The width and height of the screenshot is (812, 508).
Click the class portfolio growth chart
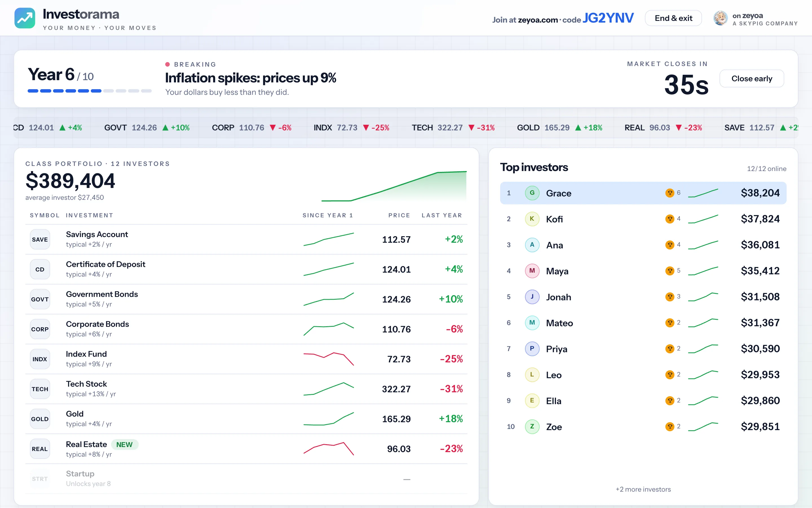(x=394, y=186)
